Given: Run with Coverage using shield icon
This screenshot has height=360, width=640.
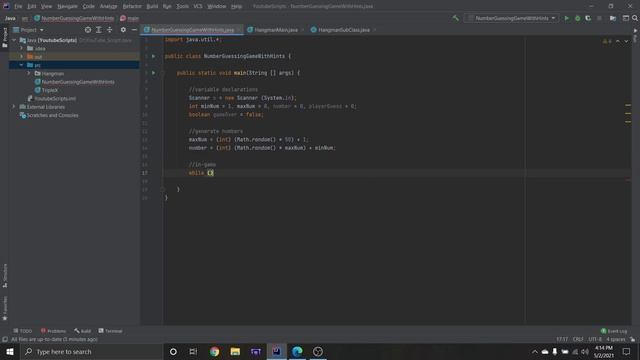Looking at the screenshot, I should click(x=588, y=18).
